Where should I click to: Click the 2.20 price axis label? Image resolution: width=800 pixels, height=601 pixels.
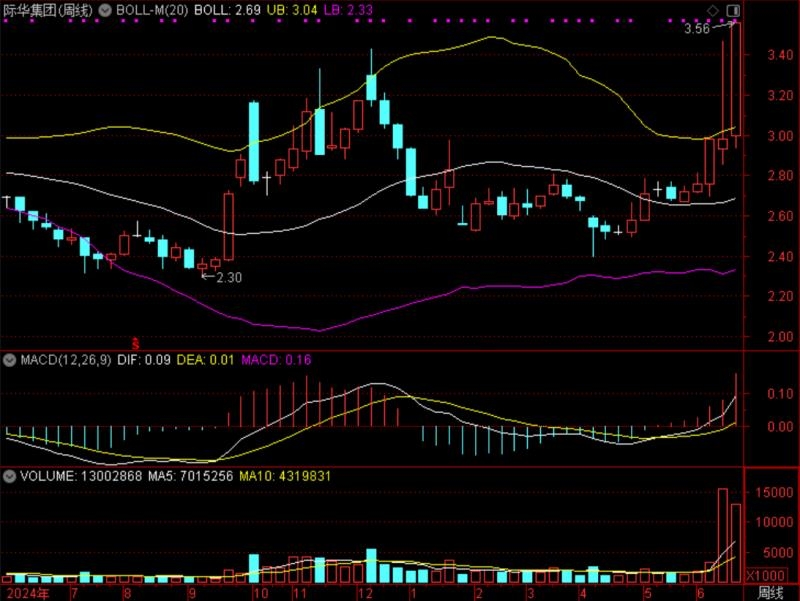pyautogui.click(x=780, y=296)
